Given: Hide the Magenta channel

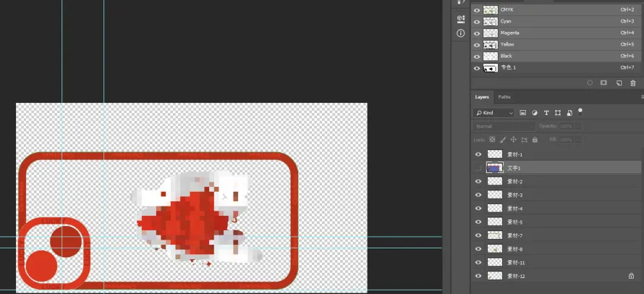Looking at the screenshot, I should (477, 33).
